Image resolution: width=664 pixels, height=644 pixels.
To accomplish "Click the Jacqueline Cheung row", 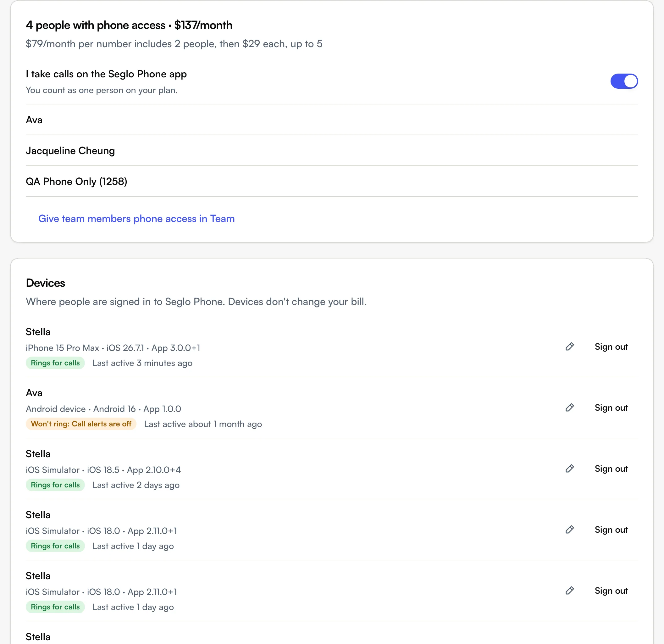I will point(332,151).
